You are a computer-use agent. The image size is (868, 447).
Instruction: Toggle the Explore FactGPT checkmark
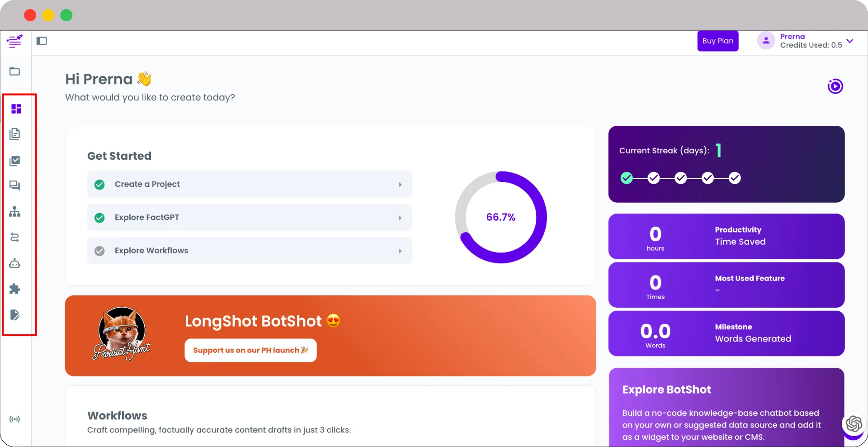[x=99, y=218]
